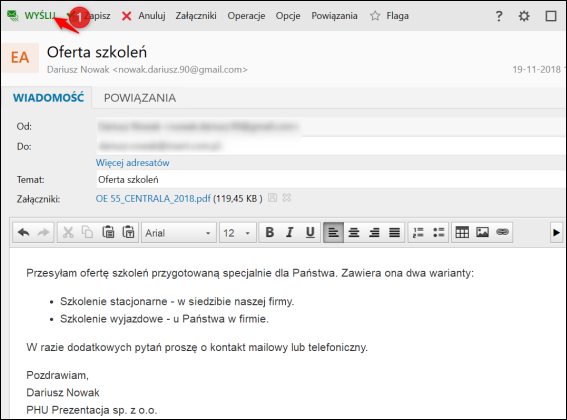Click the 'Pozdrawiam,' line in body

tap(57, 375)
